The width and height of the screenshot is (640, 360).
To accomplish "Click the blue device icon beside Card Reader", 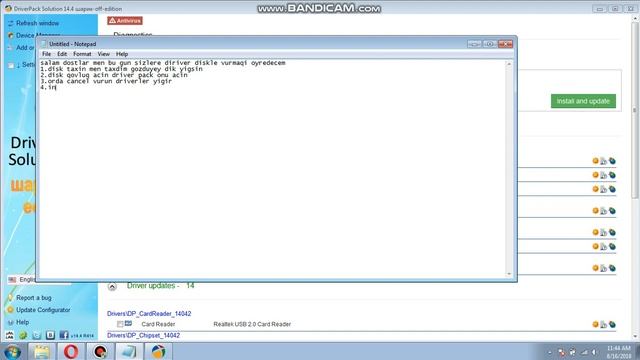I will tap(128, 324).
